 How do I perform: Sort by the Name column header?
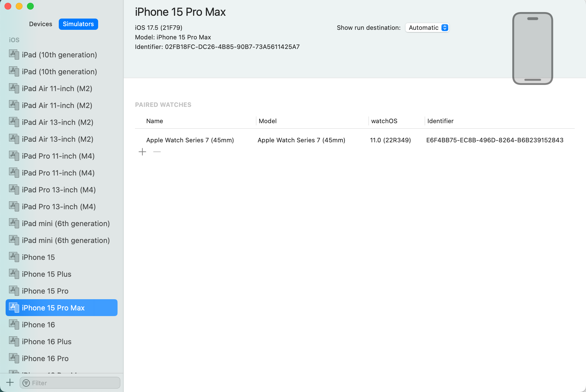(x=155, y=121)
